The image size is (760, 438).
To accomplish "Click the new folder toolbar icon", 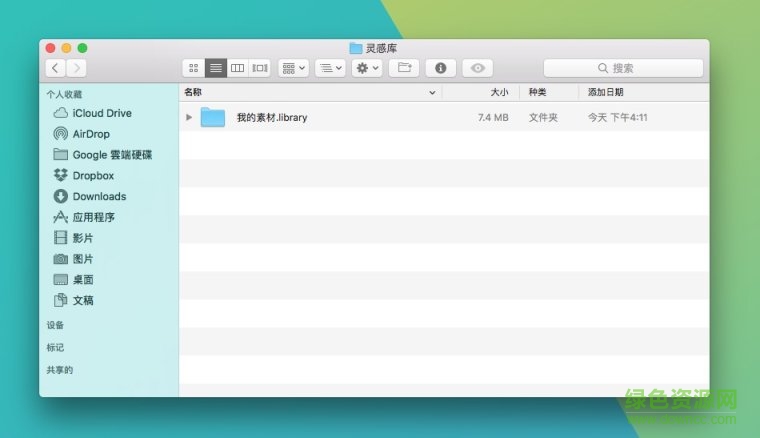I will tap(403, 68).
